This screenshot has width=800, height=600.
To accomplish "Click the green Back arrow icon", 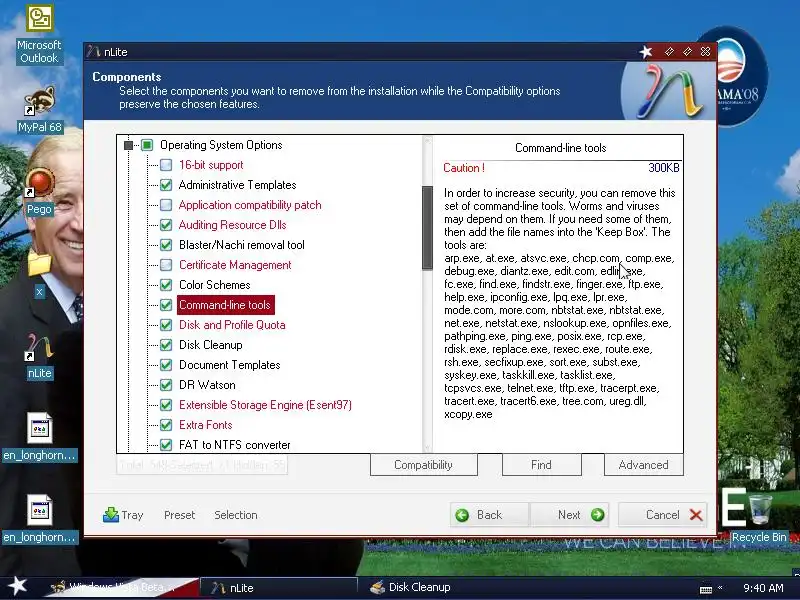I will pos(462,515).
